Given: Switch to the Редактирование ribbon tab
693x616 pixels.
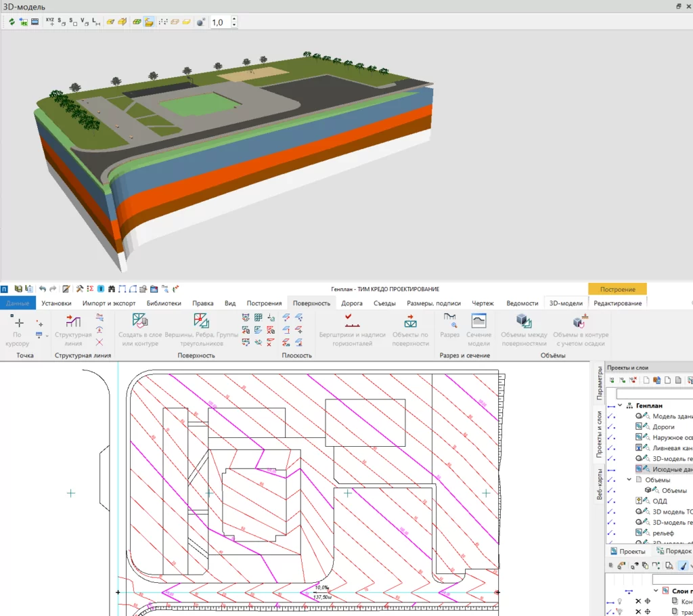Looking at the screenshot, I should 617,303.
